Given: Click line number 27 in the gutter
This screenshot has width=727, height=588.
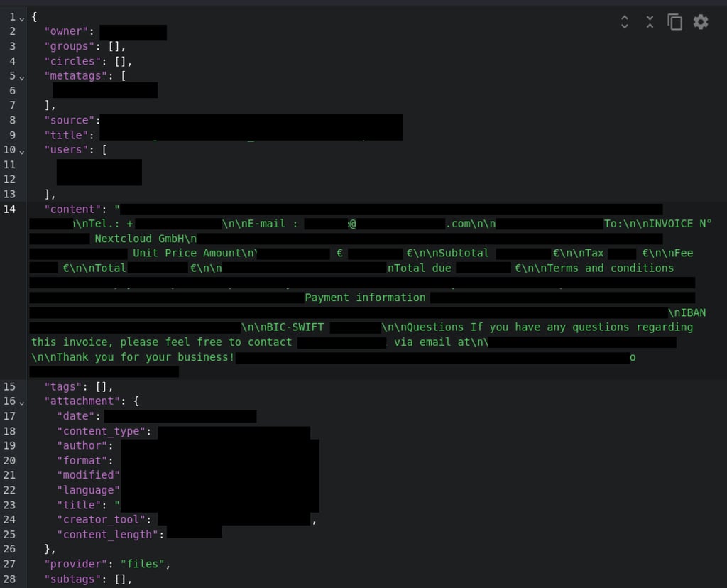Looking at the screenshot, I should (x=9, y=564).
